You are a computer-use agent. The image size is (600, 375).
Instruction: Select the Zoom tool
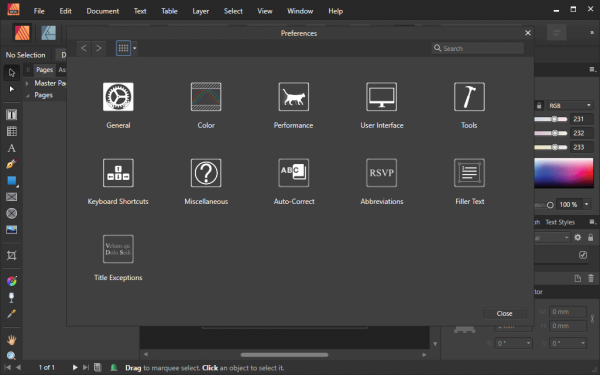point(11,355)
